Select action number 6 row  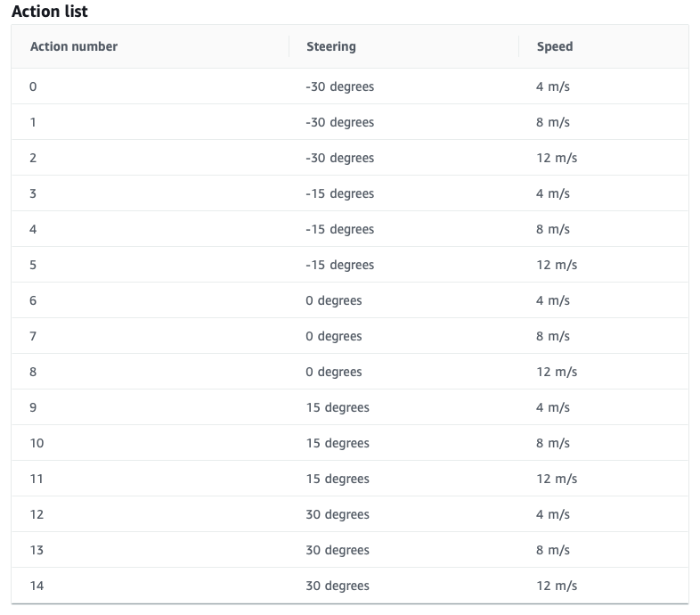point(33,300)
